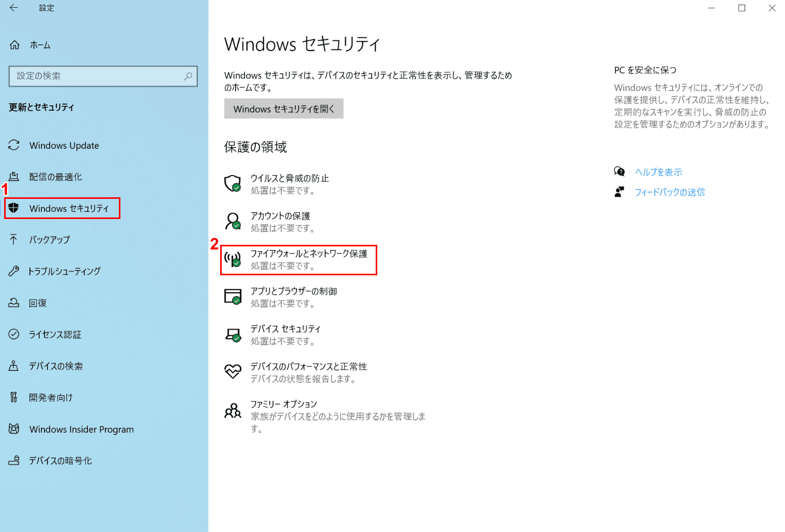
Task: Click the firewall network antenna icon
Action: pyautogui.click(x=233, y=259)
